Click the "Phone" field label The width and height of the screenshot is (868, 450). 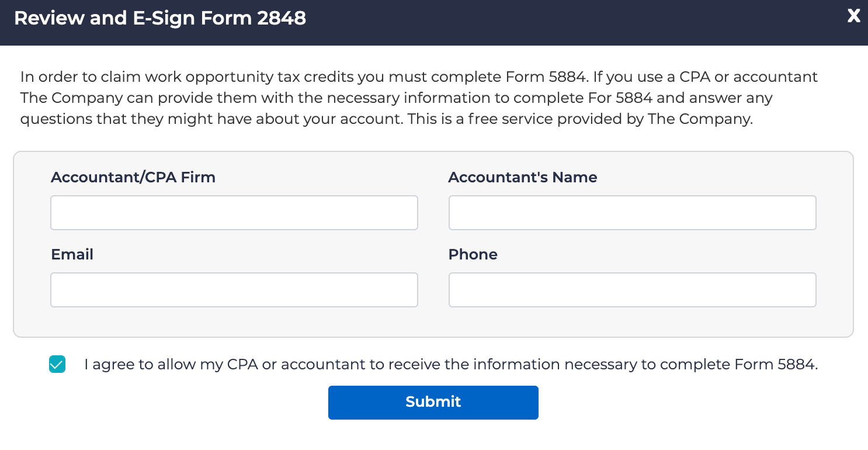[473, 254]
